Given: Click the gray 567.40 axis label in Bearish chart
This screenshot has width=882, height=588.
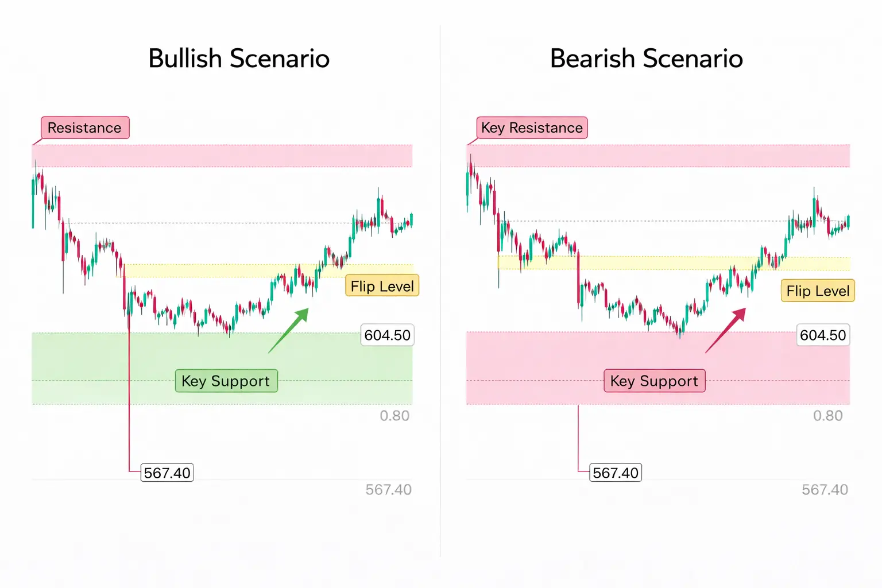Looking at the screenshot, I should pyautogui.click(x=825, y=490).
